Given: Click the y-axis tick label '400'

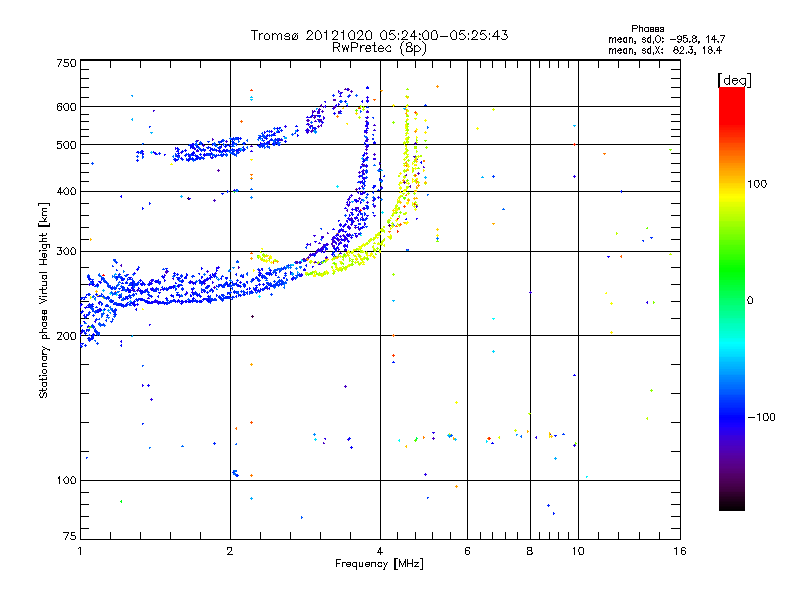Looking at the screenshot, I should [x=66, y=191].
